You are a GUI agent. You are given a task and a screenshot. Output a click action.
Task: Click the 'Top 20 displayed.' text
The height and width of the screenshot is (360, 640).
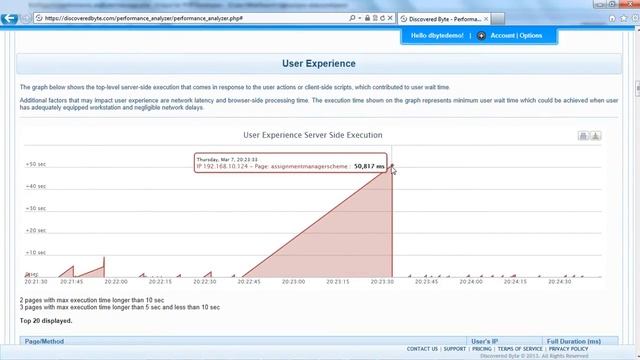click(x=46, y=321)
